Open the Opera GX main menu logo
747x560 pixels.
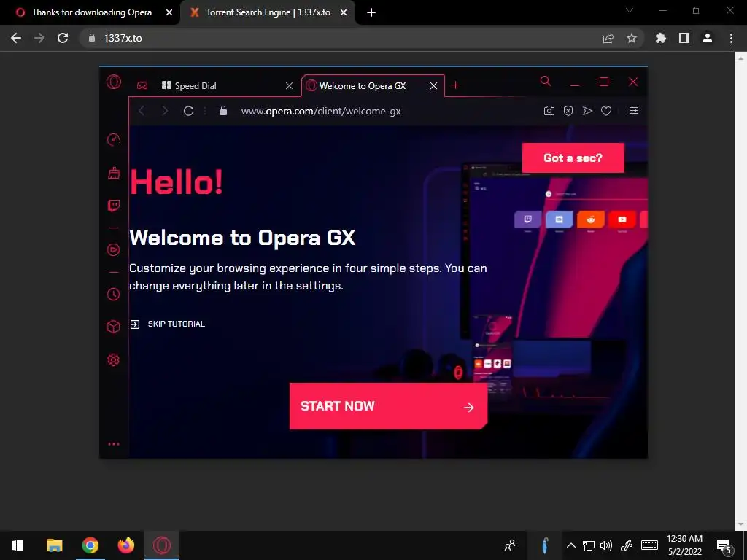[x=114, y=82]
